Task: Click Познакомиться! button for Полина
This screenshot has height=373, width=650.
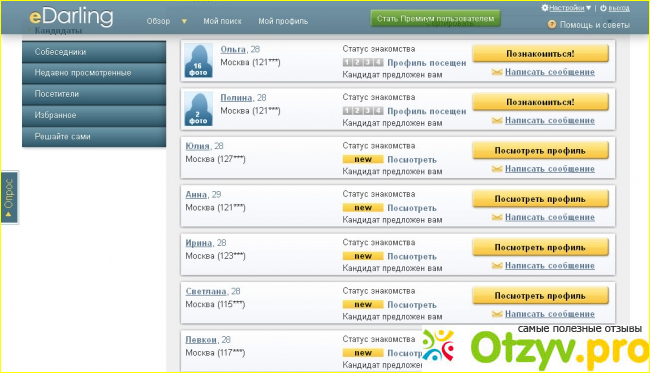Action: [x=541, y=102]
